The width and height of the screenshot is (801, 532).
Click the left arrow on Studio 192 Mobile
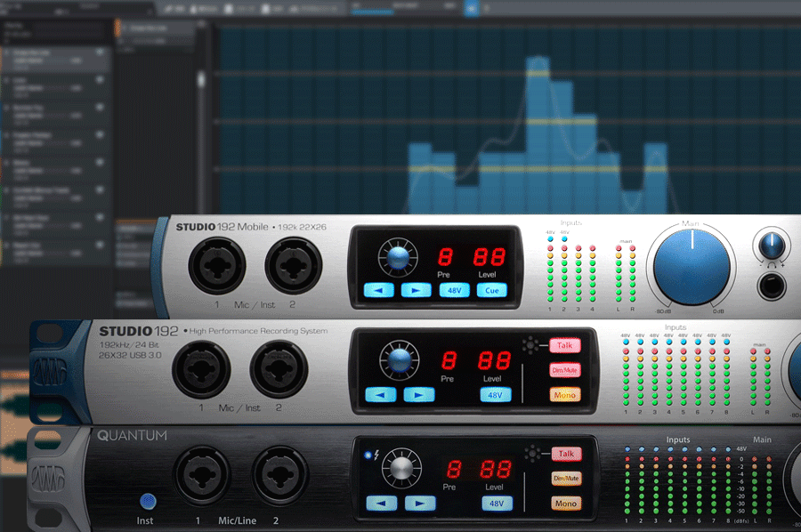[x=378, y=290]
